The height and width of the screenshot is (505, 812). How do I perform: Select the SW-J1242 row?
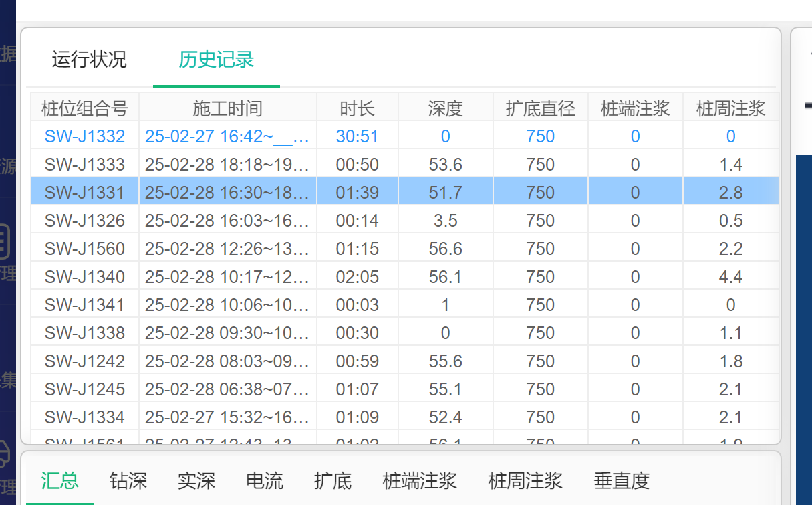(84, 361)
